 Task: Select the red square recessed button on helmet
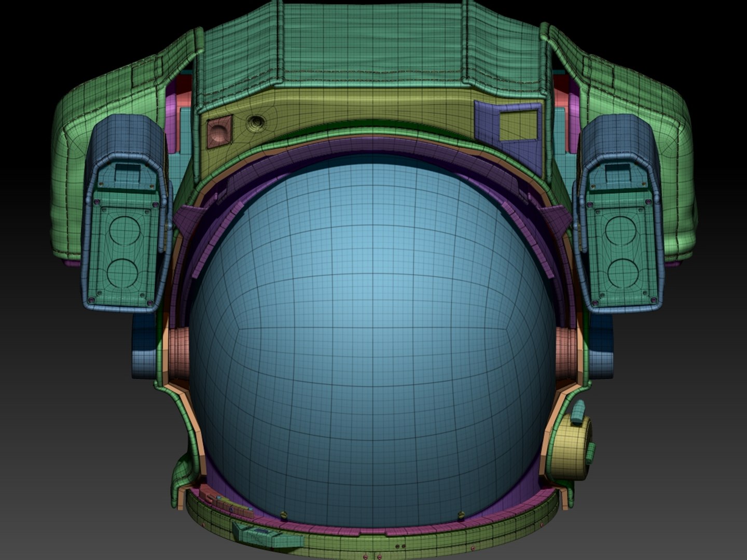pyautogui.click(x=220, y=131)
